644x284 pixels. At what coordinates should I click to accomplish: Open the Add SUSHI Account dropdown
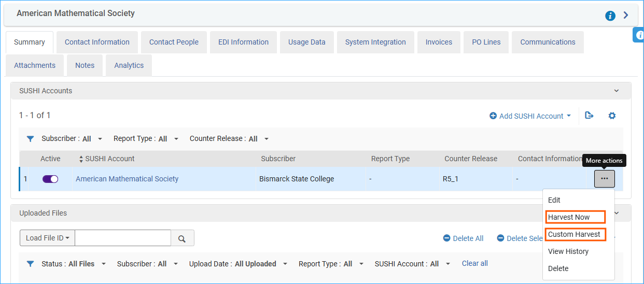[530, 116]
